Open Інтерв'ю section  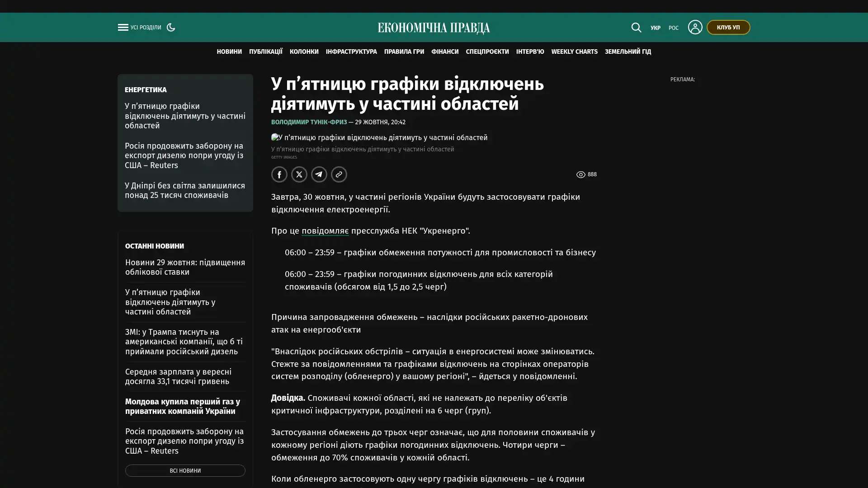[x=530, y=52]
